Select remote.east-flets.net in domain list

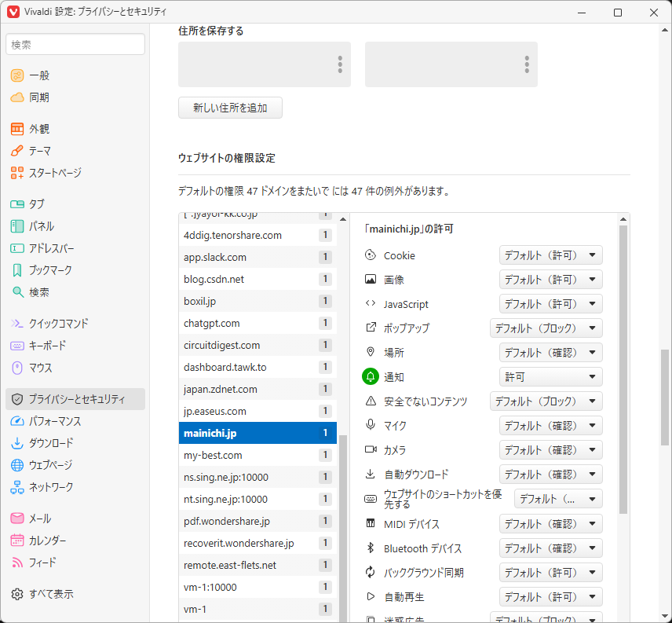pos(257,565)
